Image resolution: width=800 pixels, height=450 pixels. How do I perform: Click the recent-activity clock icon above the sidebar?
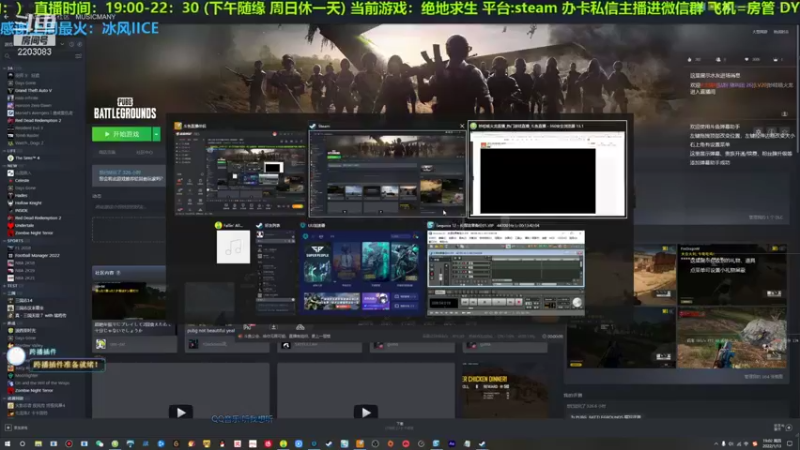coord(71,44)
